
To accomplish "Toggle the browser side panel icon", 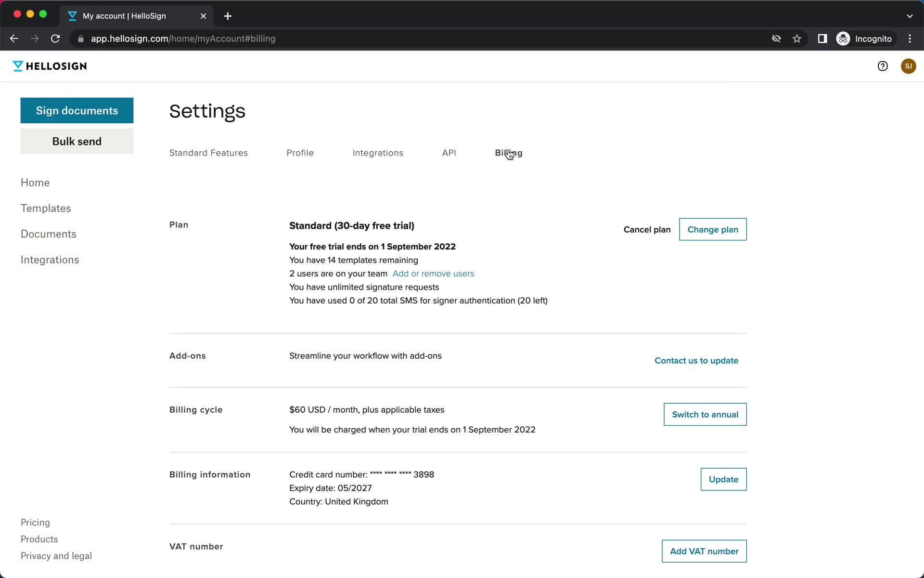I will click(x=822, y=39).
